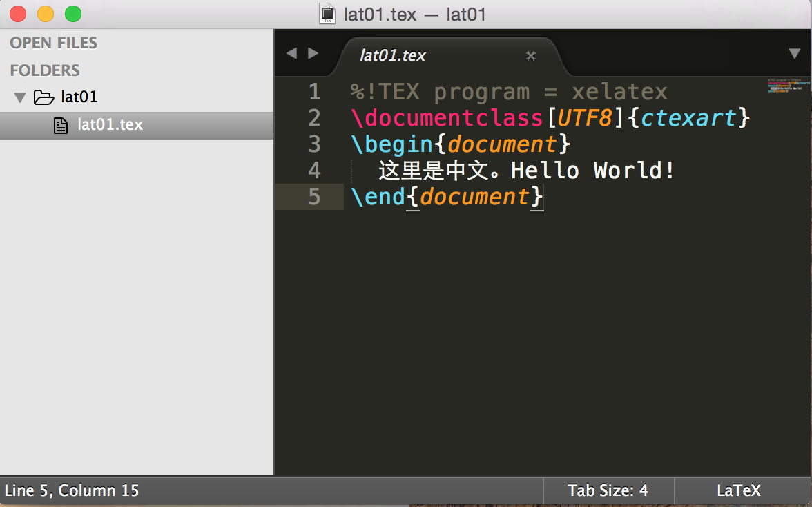This screenshot has width=812, height=507.
Task: Click the lat01.tex file document icon
Action: (61, 125)
